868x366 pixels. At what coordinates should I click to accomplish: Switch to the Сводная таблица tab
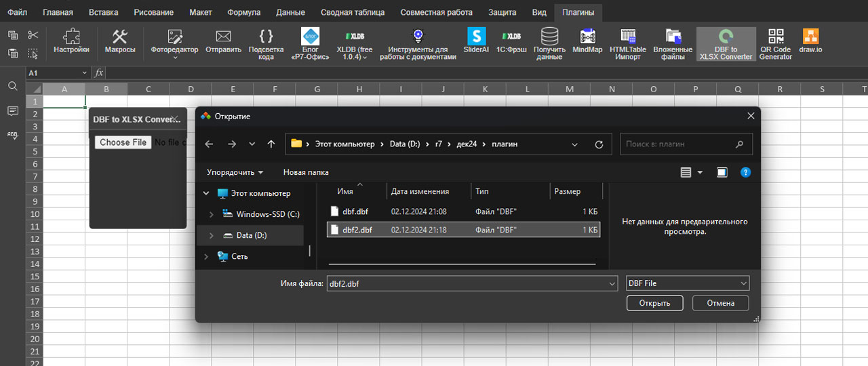pyautogui.click(x=353, y=12)
